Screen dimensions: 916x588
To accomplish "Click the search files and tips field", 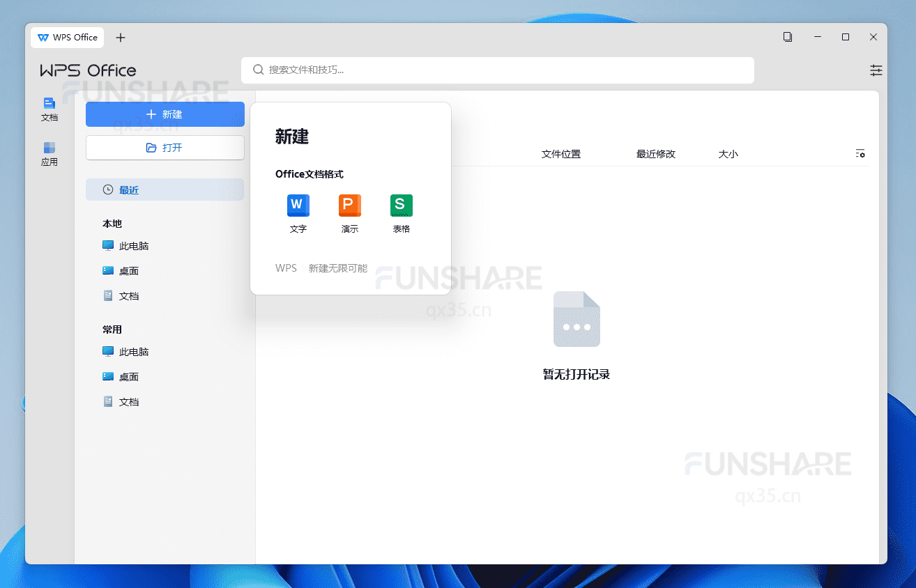I will 498,70.
